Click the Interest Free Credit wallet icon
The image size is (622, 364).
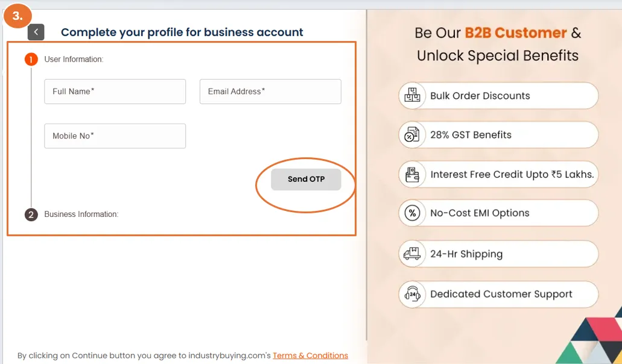[413, 175]
